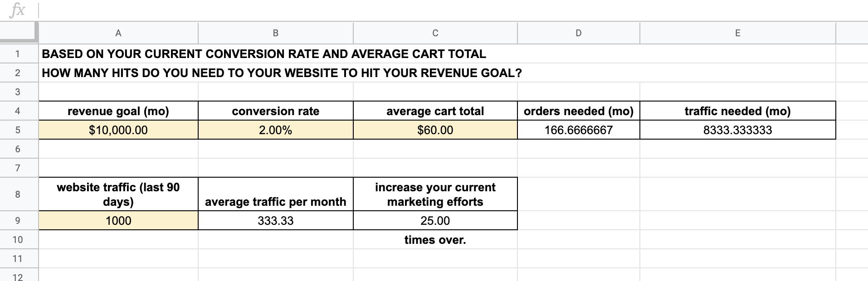This screenshot has width=868, height=281.
Task: Select the 333.33 average traffic cell
Action: [276, 221]
